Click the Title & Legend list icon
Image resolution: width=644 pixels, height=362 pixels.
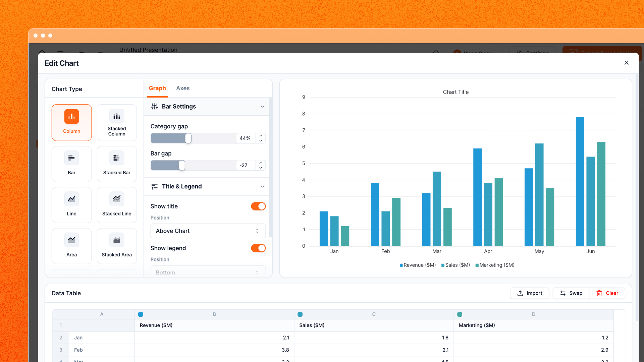(x=155, y=187)
